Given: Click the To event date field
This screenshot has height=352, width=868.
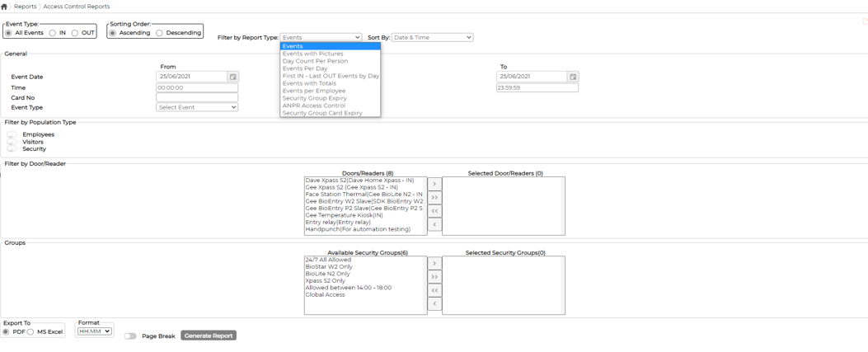Looking at the screenshot, I should point(532,77).
